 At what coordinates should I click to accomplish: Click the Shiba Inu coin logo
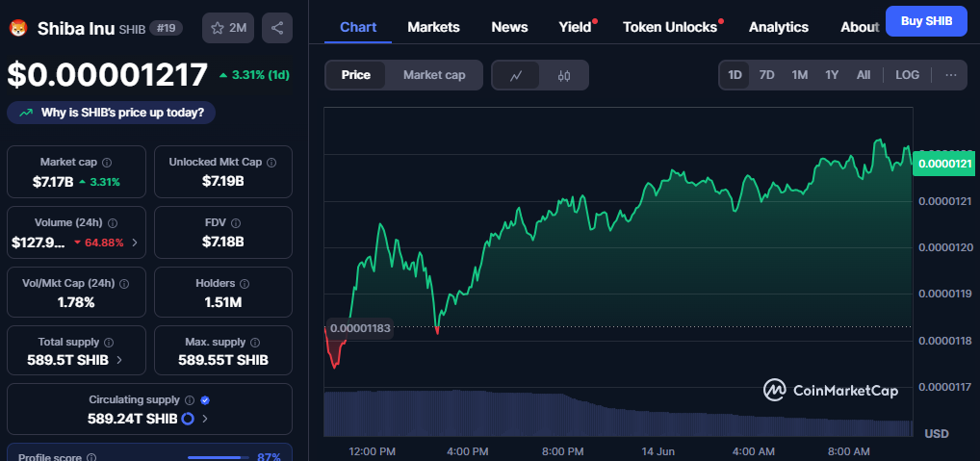[17, 29]
